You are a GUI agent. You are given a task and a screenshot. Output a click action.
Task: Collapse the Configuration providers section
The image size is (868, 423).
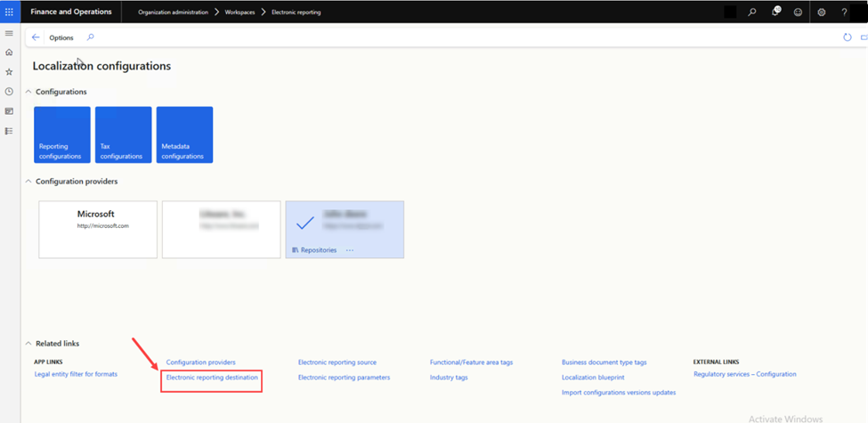tap(28, 182)
